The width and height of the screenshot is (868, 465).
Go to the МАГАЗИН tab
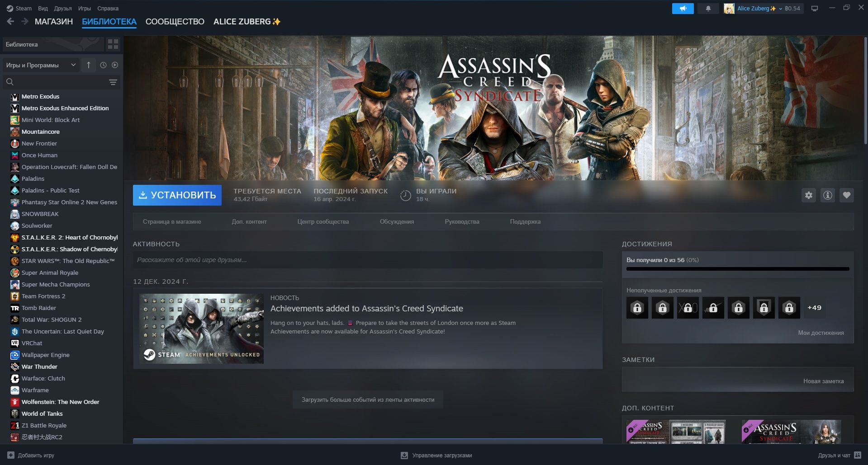[54, 22]
